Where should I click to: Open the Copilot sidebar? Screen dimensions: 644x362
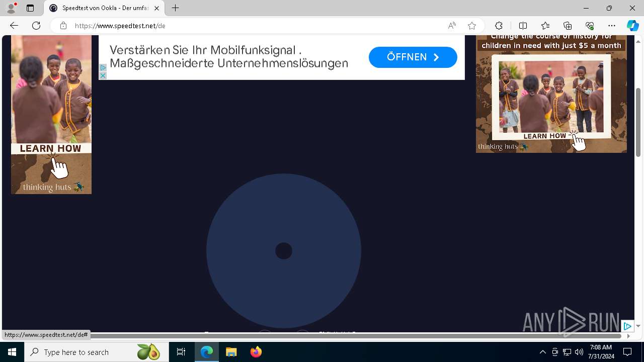632,26
